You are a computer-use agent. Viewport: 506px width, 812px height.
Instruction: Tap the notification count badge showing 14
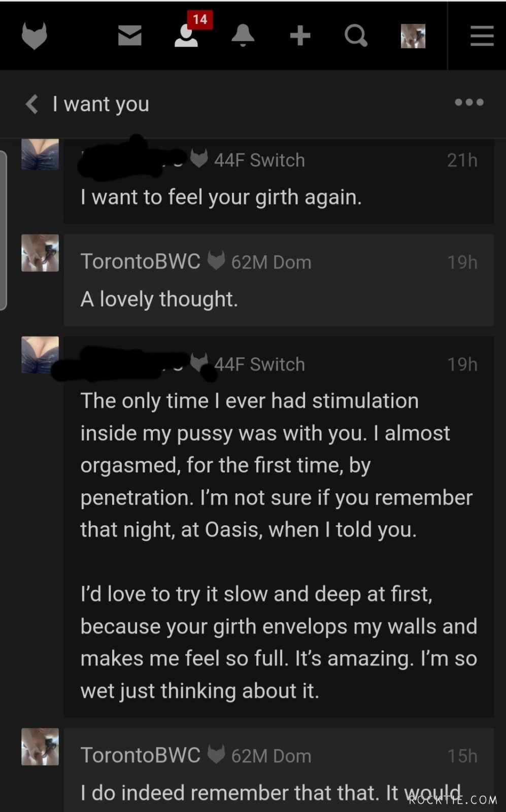(199, 20)
